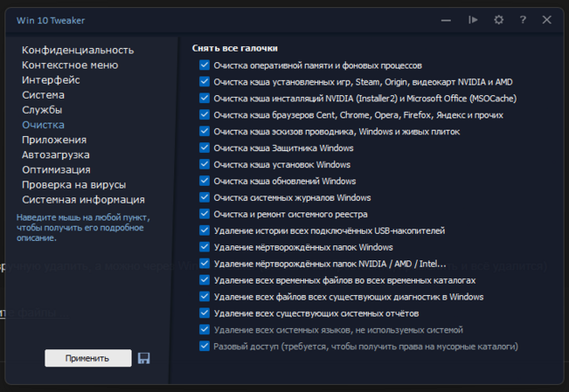The width and height of the screenshot is (569, 392).
Task: Uncheck Очистка оперативной памяти и фоновых процессов
Action: click(205, 66)
